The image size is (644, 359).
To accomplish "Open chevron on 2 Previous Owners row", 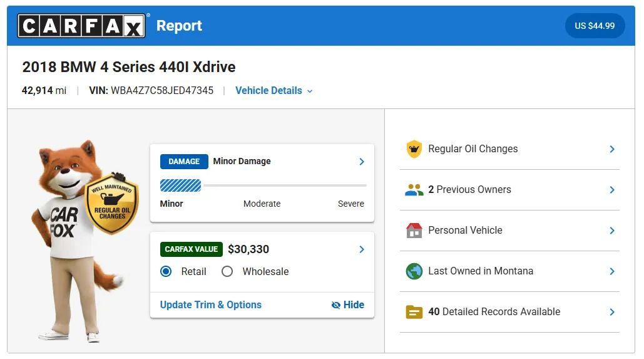I will (x=612, y=190).
